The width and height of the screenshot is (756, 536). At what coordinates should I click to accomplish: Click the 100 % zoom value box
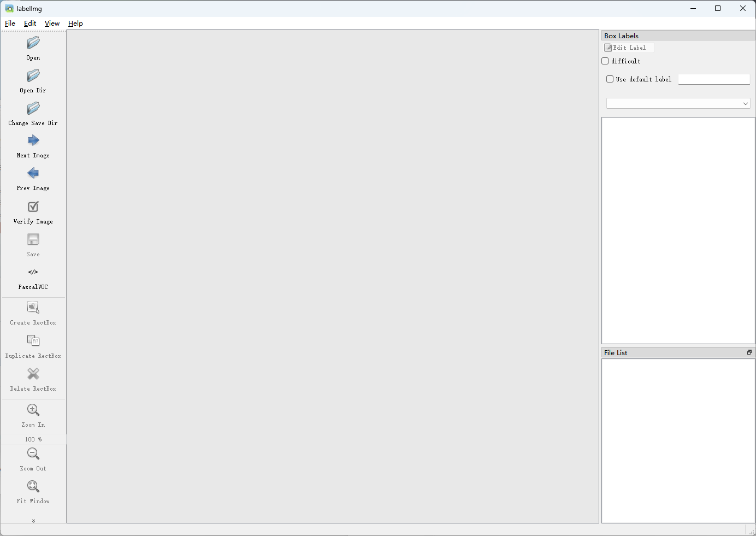click(x=33, y=439)
